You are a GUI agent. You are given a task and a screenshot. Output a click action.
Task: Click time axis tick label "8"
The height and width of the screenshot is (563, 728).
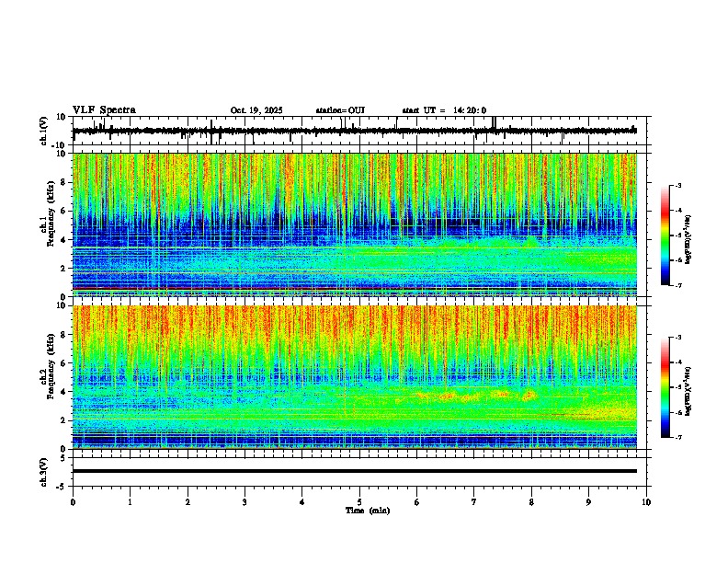531,502
